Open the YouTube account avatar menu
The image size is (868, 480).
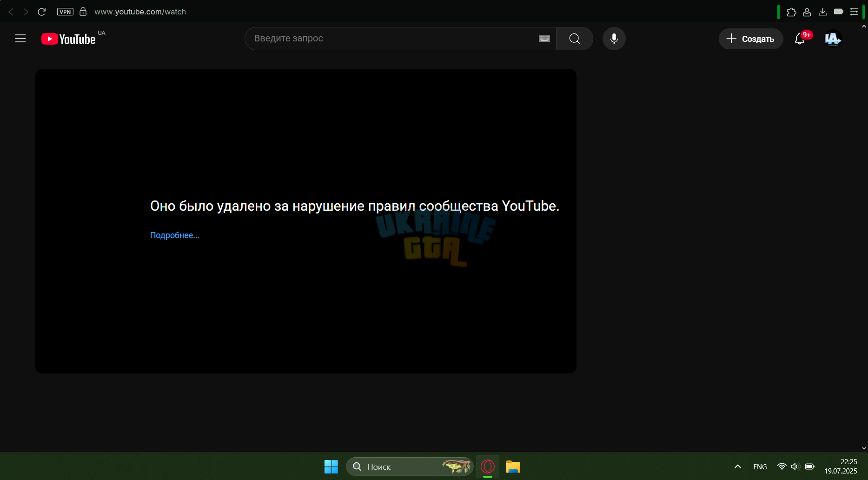[833, 39]
